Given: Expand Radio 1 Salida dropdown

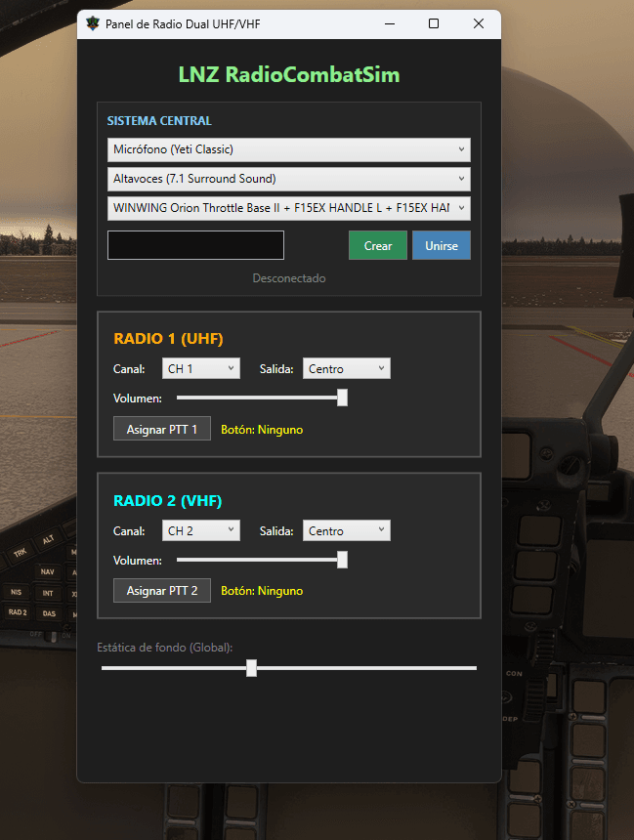Looking at the screenshot, I should click(x=346, y=368).
